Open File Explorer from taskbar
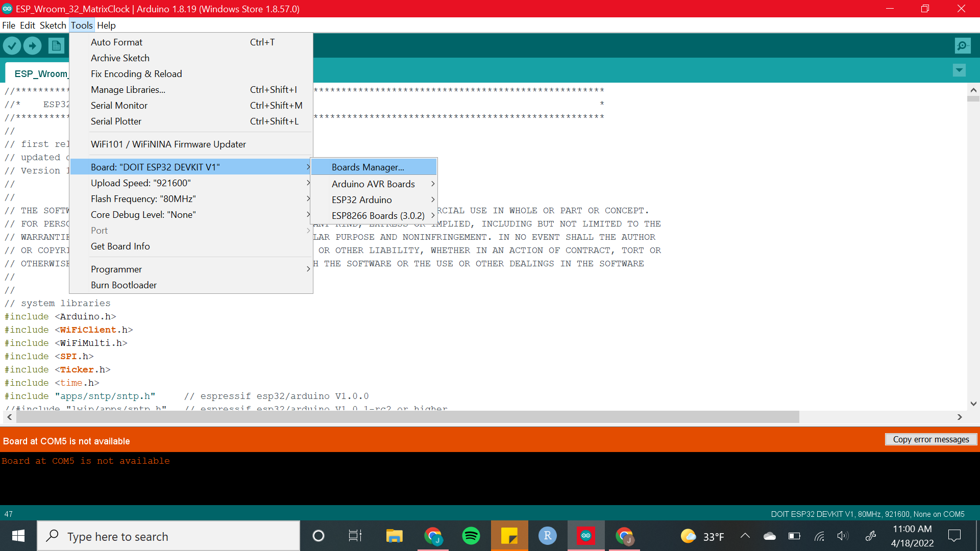The width and height of the screenshot is (980, 551). [x=394, y=536]
